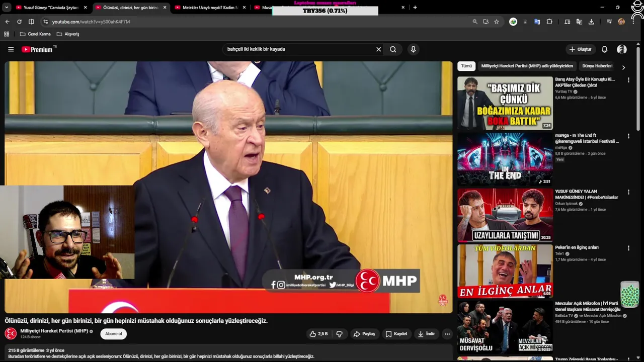Toggle the browser split view icon

31,22
